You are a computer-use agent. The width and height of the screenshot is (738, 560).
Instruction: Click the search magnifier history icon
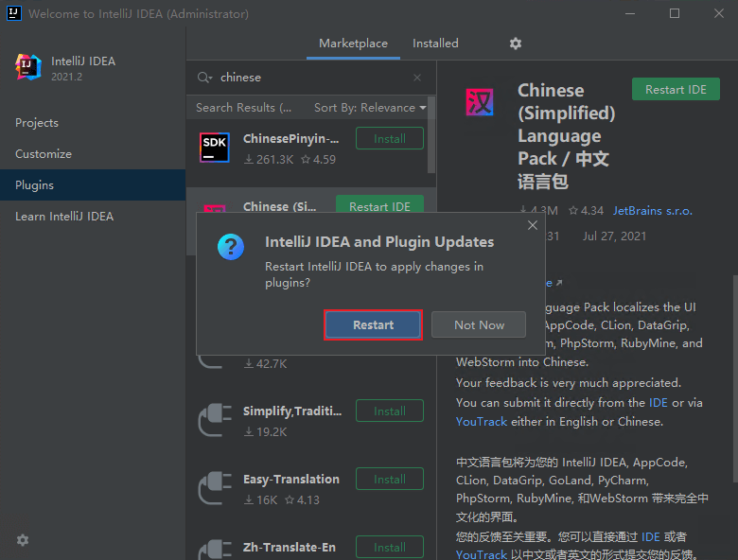(204, 78)
